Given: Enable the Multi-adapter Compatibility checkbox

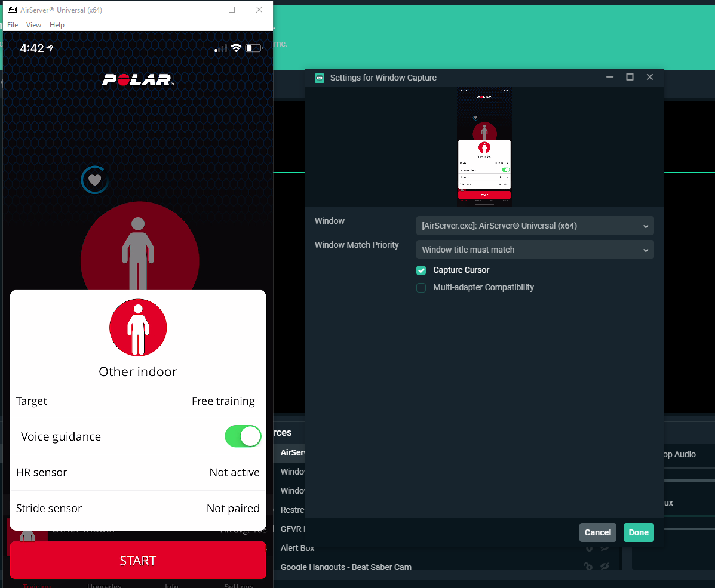Looking at the screenshot, I should 421,288.
